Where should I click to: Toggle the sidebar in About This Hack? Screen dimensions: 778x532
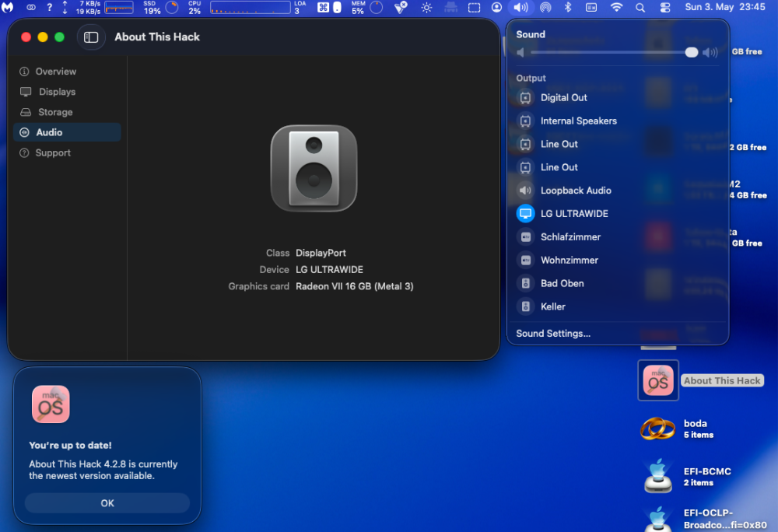(x=91, y=37)
